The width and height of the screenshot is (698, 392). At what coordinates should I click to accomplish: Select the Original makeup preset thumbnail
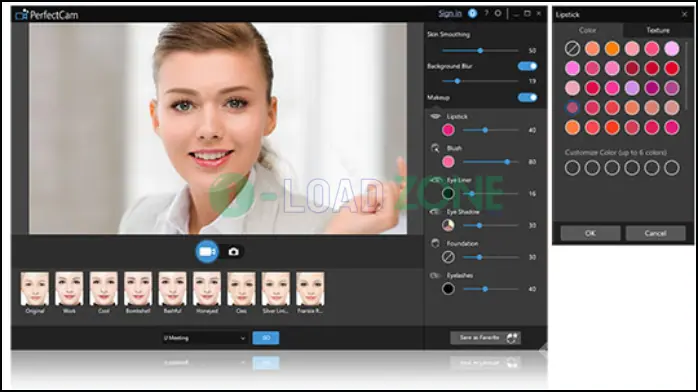coord(35,289)
